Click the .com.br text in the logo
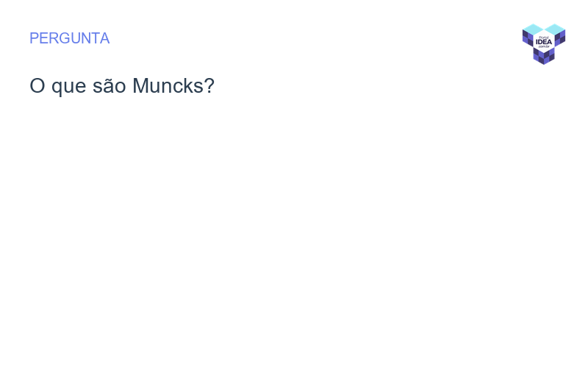588x368 pixels. pyautogui.click(x=544, y=46)
